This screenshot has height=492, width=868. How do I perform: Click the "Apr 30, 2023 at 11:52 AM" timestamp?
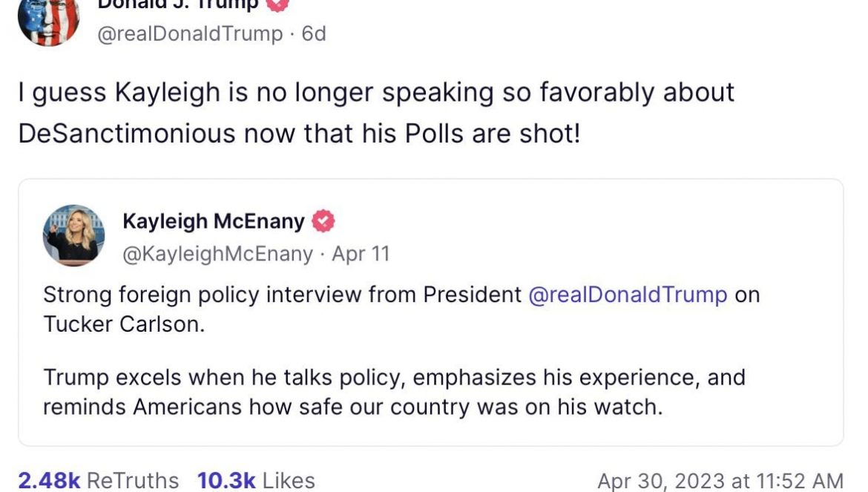pos(720,481)
